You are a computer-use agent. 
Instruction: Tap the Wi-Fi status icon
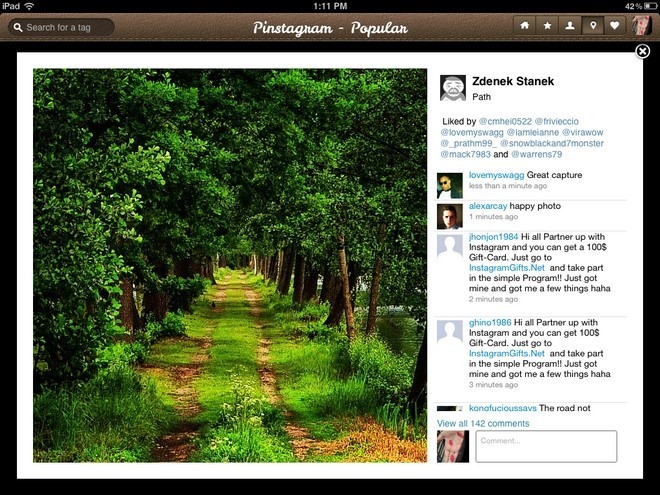(29, 6)
